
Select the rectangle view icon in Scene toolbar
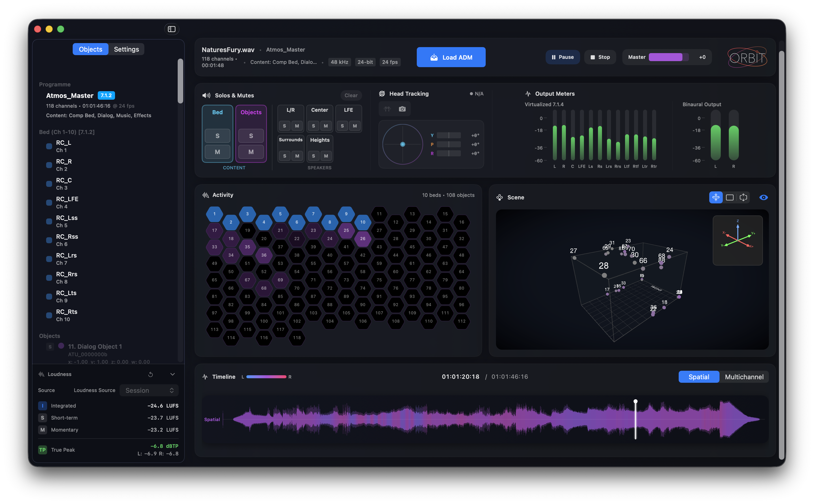pyautogui.click(x=730, y=197)
